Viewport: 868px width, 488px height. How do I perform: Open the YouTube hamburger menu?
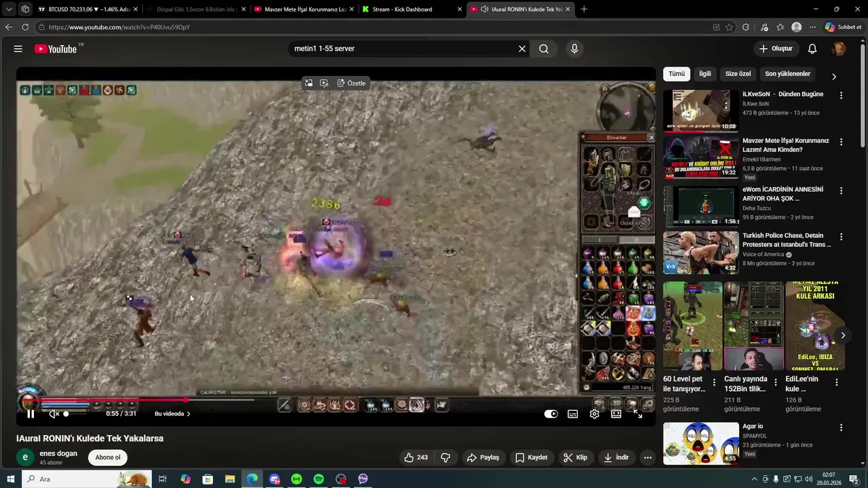18,49
